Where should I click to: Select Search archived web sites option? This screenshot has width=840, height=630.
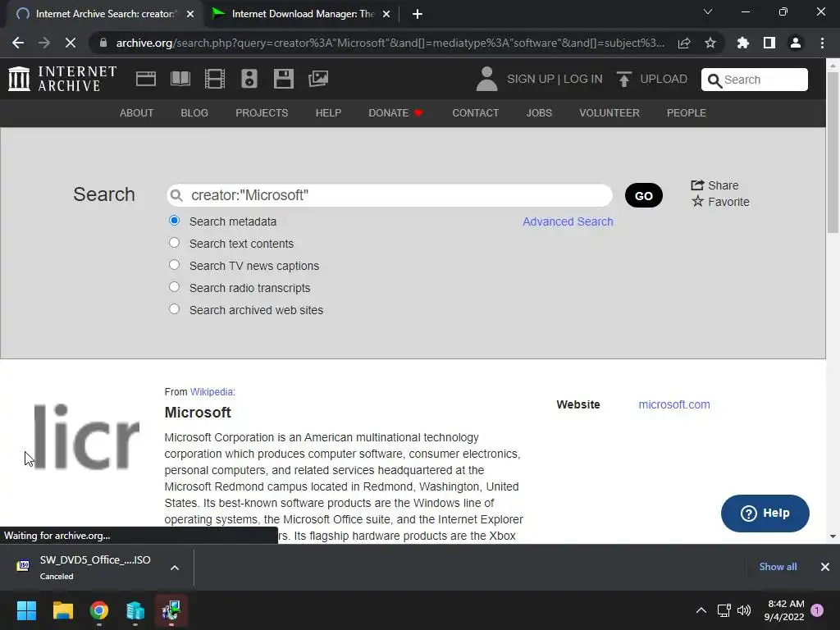pyautogui.click(x=174, y=309)
